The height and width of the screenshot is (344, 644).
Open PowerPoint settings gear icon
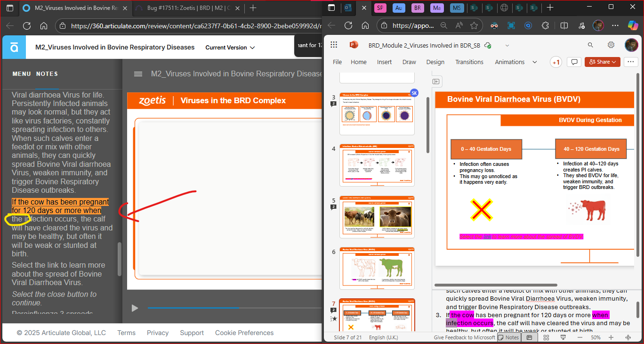click(x=611, y=45)
